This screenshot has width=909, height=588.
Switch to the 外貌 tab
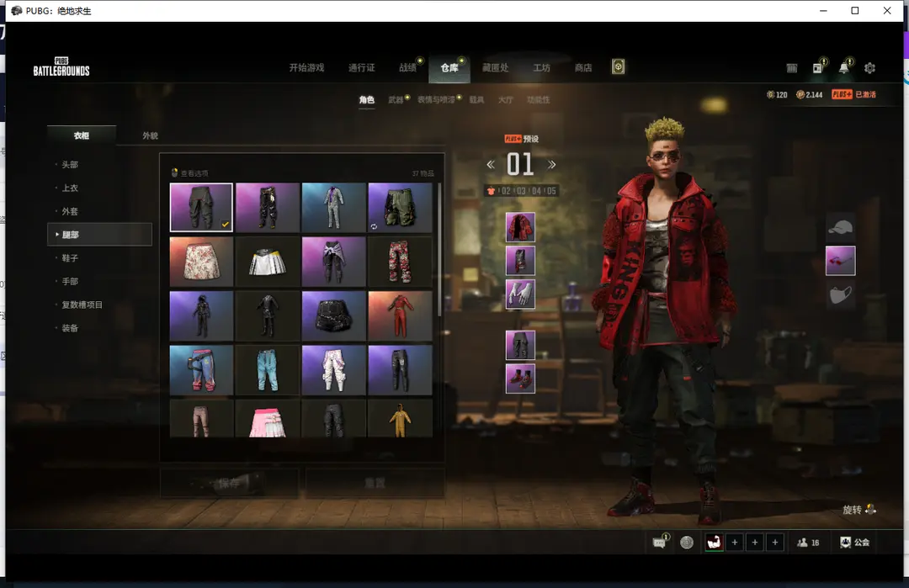point(150,135)
